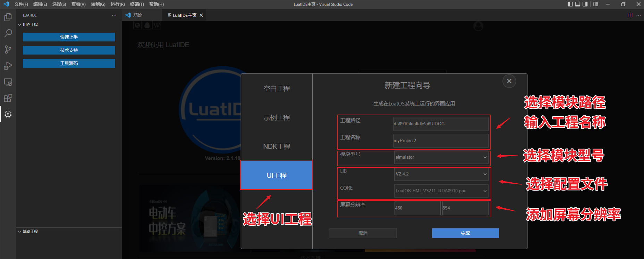The width and height of the screenshot is (644, 259).
Task: Click the screen height field showing 854
Action: 465,208
